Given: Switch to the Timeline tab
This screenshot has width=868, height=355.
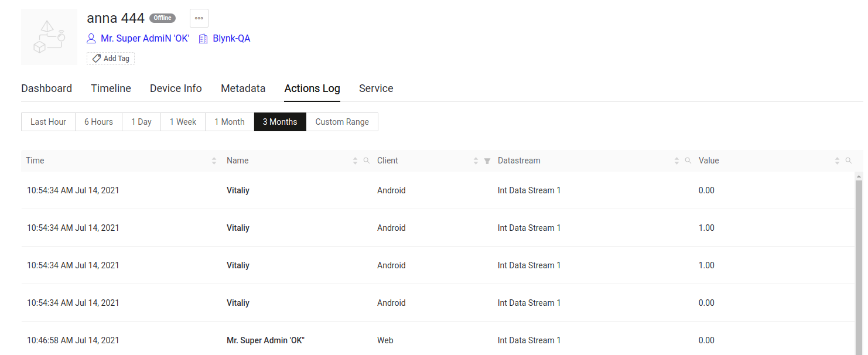Looking at the screenshot, I should [x=111, y=88].
